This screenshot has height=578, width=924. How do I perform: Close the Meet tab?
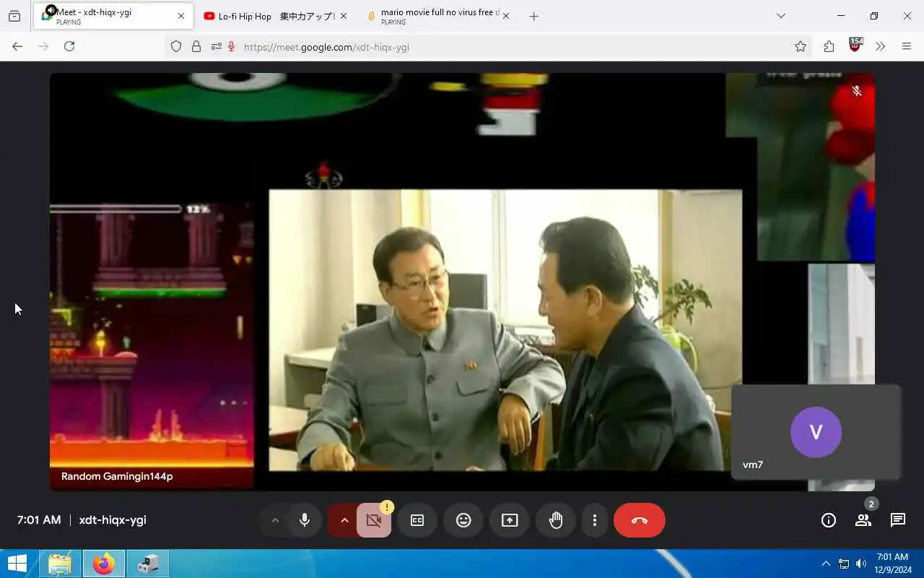pyautogui.click(x=181, y=16)
